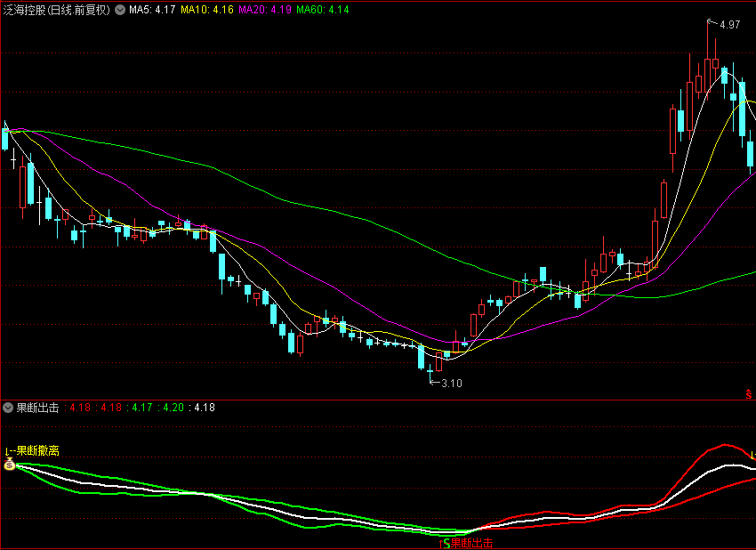756x550 pixels.
Task: Click the 果断撤离 yellow signal label
Action: tap(37, 450)
